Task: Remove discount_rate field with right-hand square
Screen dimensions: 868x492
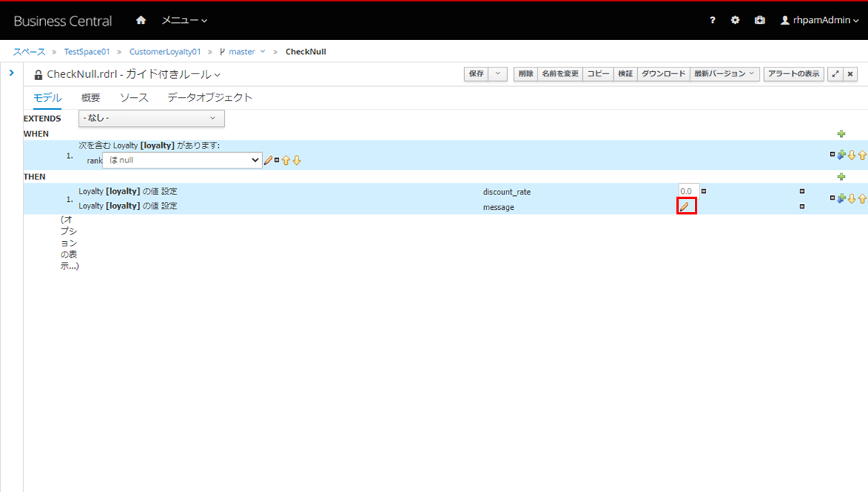Action: tap(802, 191)
